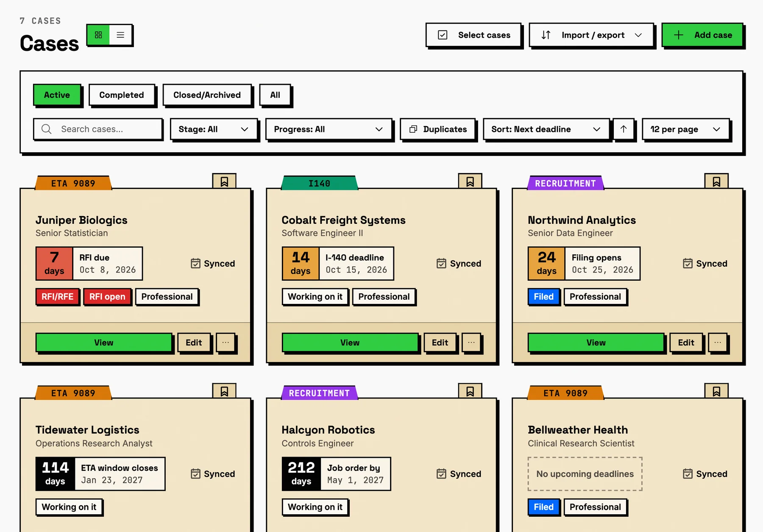763x532 pixels.
Task: Open more options for Cobalt Freight Systems
Action: pyautogui.click(x=471, y=342)
